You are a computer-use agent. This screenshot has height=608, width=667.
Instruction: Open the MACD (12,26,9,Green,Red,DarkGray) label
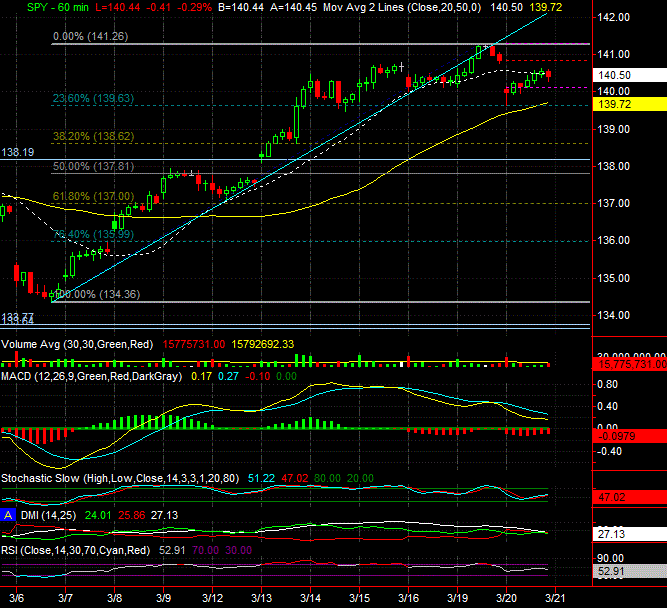tap(91, 376)
